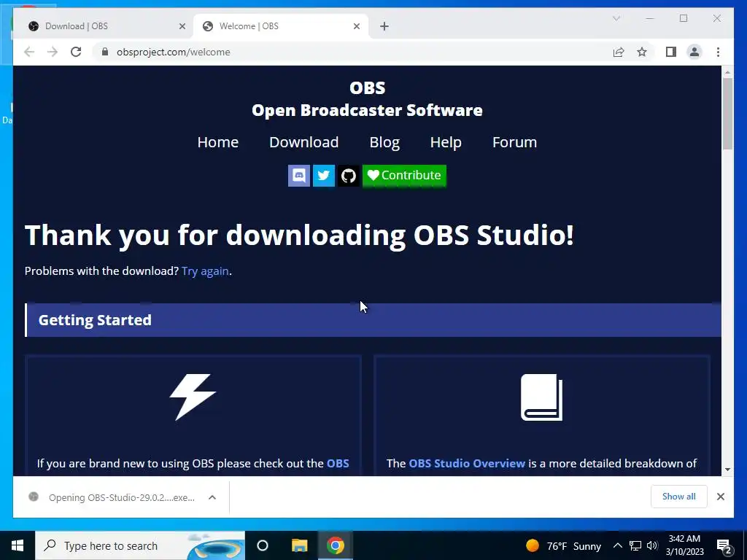
Task: Close the Download | OBS tab
Action: click(182, 26)
